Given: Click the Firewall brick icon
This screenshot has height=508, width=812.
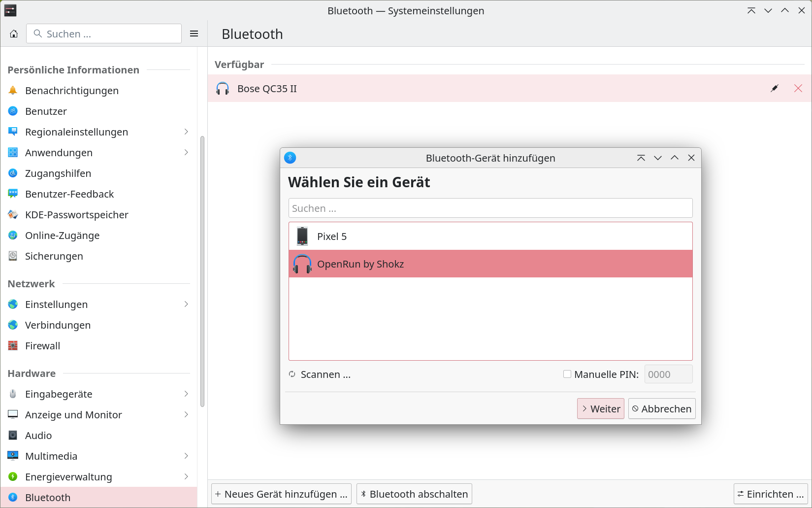Looking at the screenshot, I should coord(13,346).
